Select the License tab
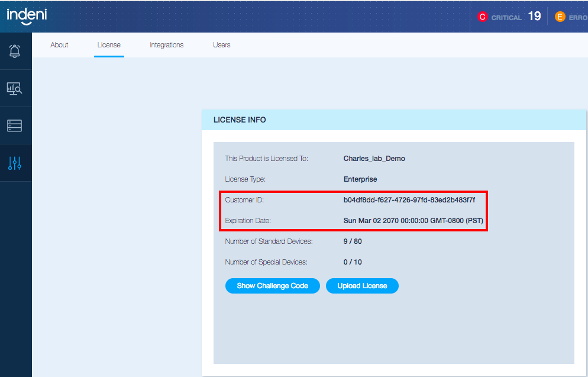This screenshot has width=588, height=377. (109, 45)
